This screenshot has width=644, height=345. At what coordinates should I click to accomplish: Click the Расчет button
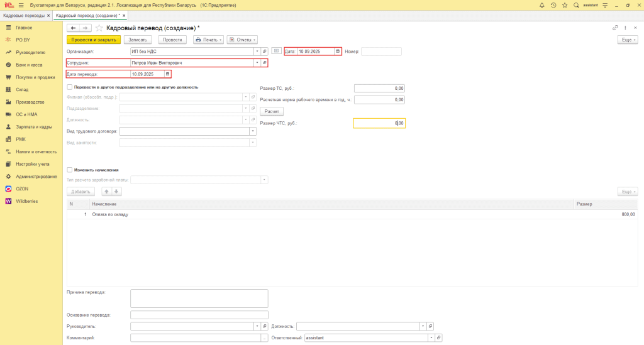click(272, 112)
